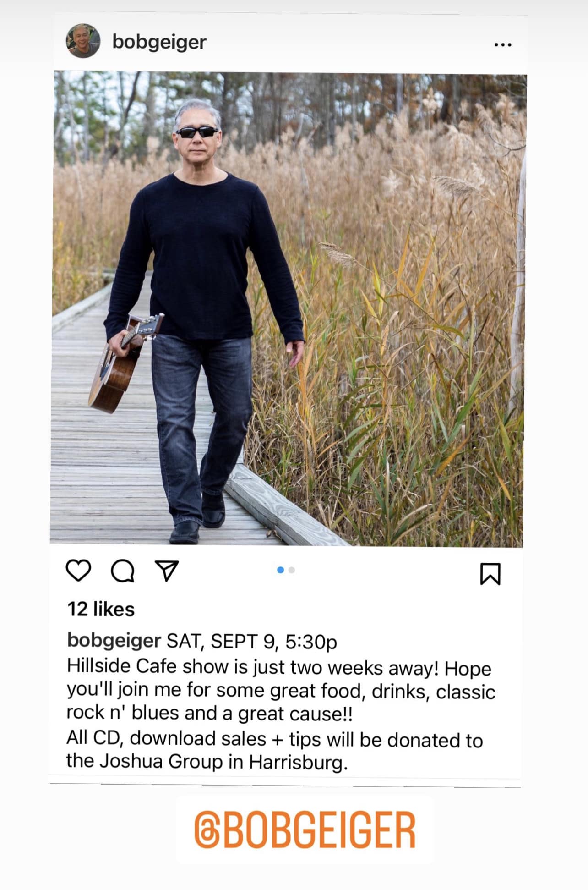Open the three-dots more options menu
Viewport: 588px width, 890px height.
point(503,44)
